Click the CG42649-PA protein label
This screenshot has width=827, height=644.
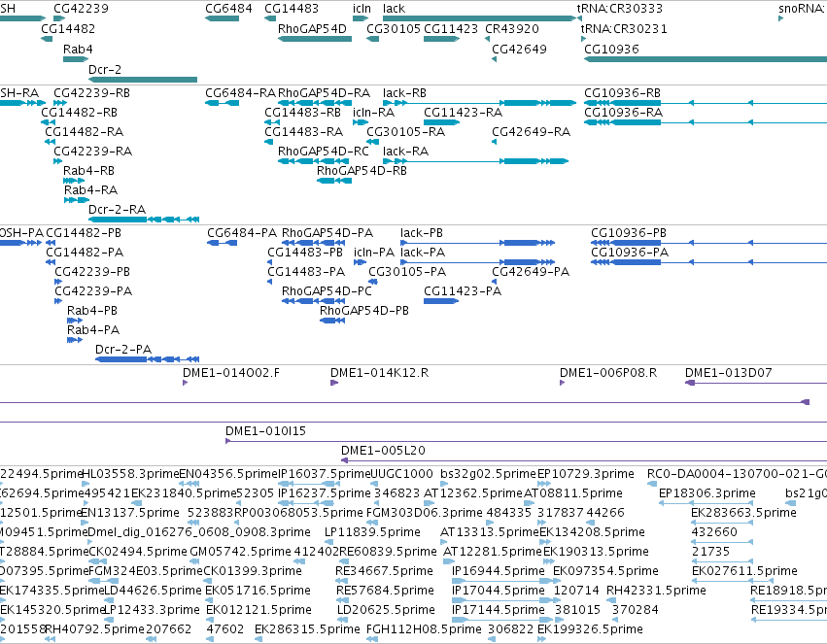pos(530,271)
